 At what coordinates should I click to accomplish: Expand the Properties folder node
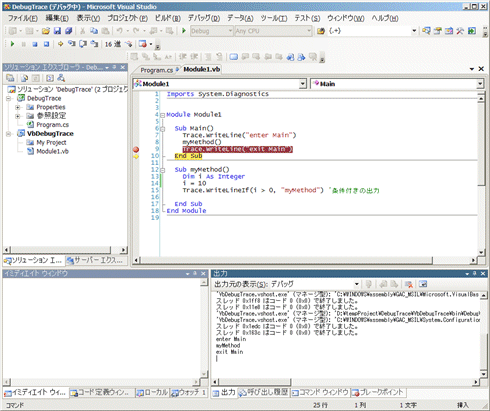tap(17, 107)
